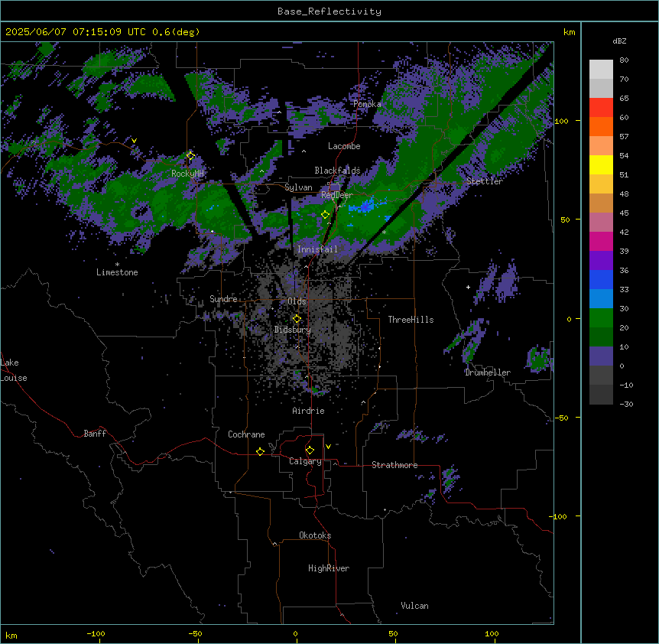Click the yellow diamond marker below RedDeer label
The width and height of the screenshot is (659, 644).
click(x=325, y=215)
